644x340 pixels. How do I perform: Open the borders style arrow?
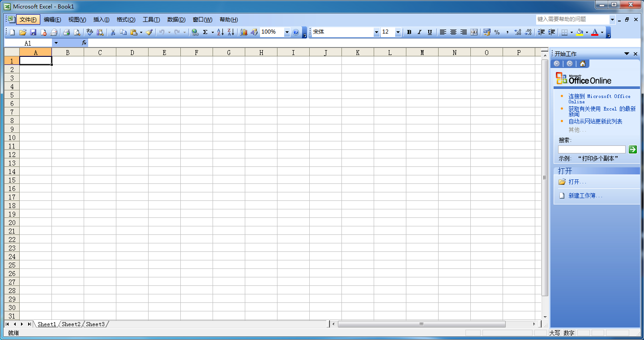point(571,32)
